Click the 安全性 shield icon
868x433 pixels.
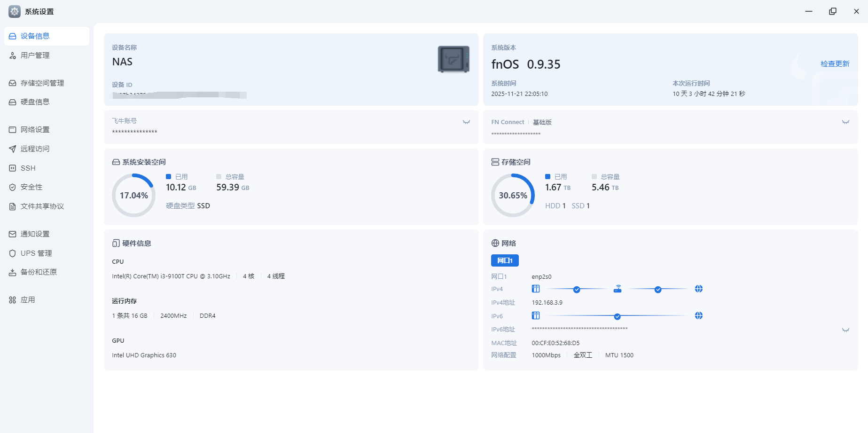coord(13,187)
